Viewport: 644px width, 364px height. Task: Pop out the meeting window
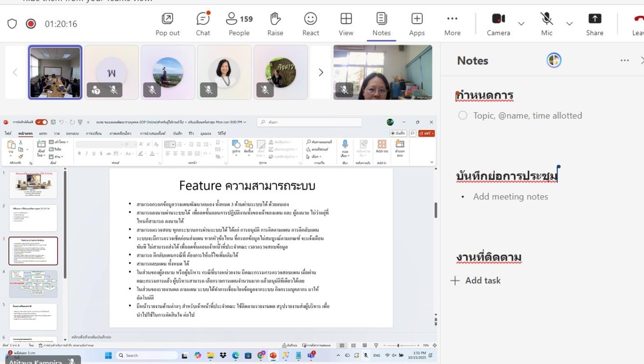(167, 24)
